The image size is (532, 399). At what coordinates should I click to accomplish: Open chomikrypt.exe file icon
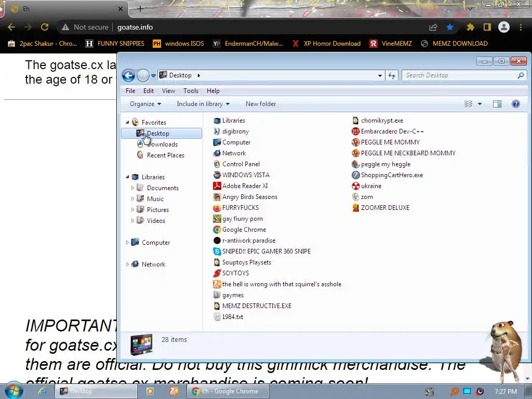point(355,121)
